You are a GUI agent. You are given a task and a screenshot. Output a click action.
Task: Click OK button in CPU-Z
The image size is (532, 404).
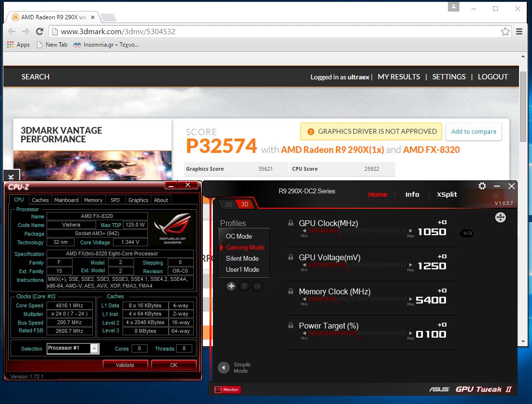pos(173,365)
